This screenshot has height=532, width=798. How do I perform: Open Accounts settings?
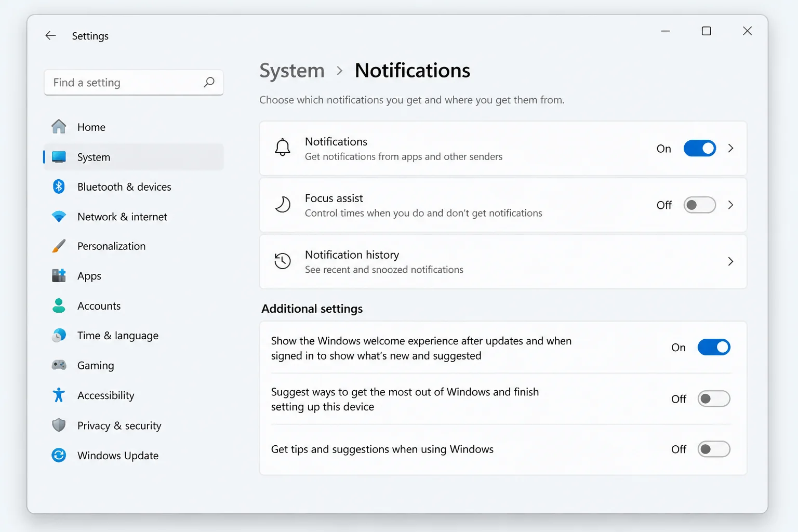134,306
